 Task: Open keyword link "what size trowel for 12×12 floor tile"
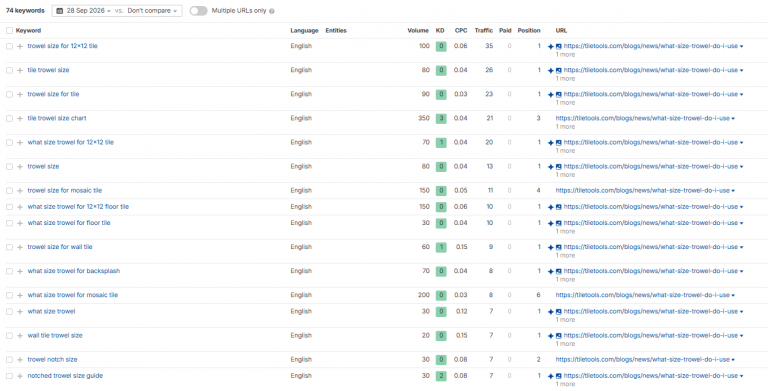[78, 207]
